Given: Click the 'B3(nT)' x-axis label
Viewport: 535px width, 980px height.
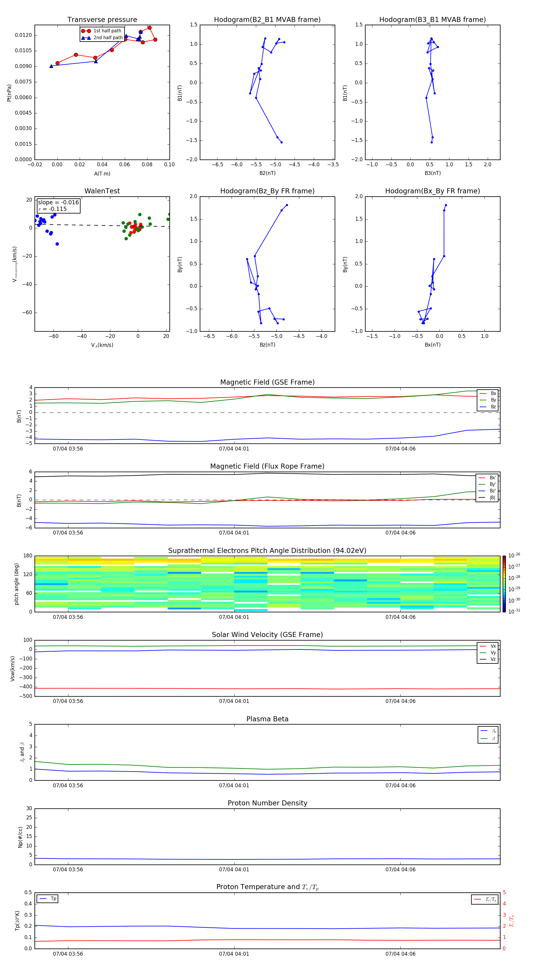Looking at the screenshot, I should [x=432, y=173].
